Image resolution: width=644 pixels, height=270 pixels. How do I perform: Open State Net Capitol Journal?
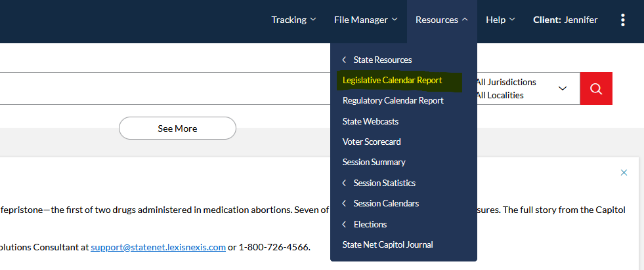(387, 244)
